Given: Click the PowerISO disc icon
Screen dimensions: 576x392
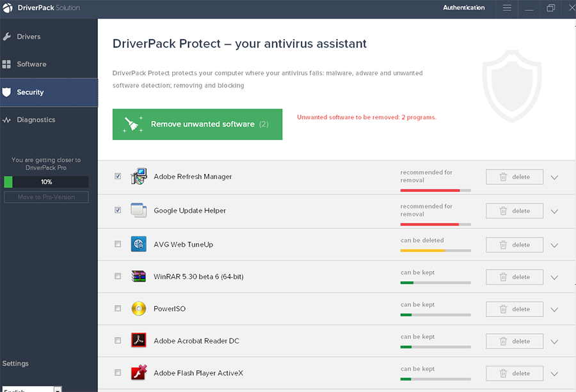Looking at the screenshot, I should tap(139, 309).
